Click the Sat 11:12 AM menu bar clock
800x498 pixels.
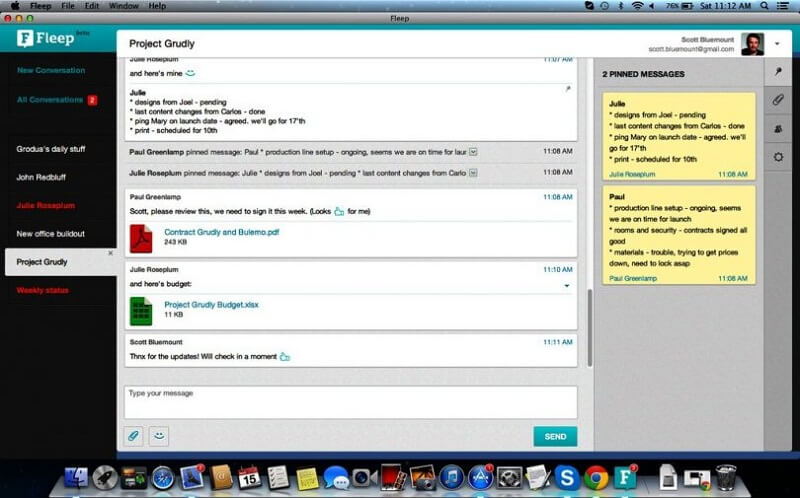click(725, 6)
